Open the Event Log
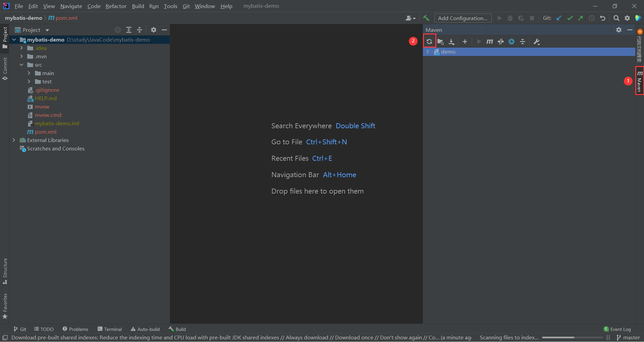Screen dimensions: 644x342 [x=617, y=329]
